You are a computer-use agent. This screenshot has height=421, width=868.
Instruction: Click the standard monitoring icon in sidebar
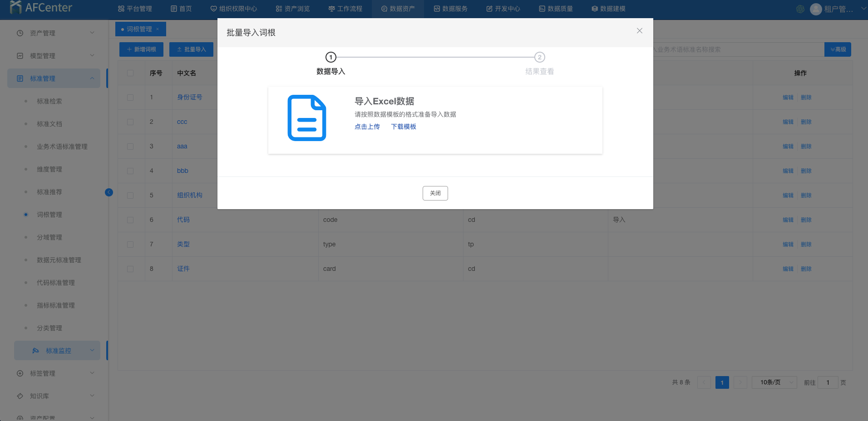point(36,351)
